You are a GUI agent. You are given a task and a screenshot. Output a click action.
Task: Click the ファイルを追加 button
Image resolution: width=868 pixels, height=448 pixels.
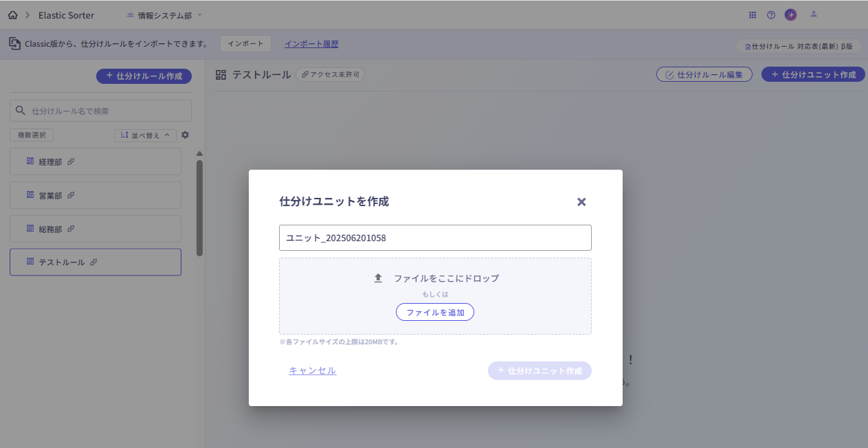pos(435,312)
